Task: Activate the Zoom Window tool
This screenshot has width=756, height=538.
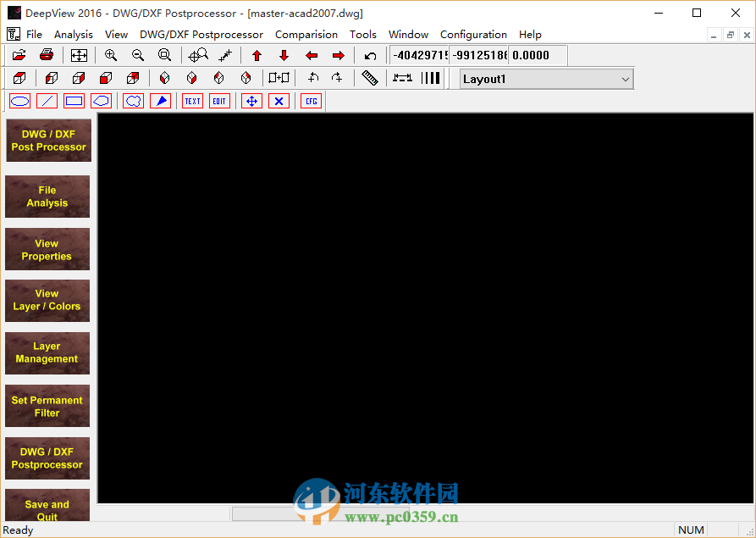Action: coord(166,55)
